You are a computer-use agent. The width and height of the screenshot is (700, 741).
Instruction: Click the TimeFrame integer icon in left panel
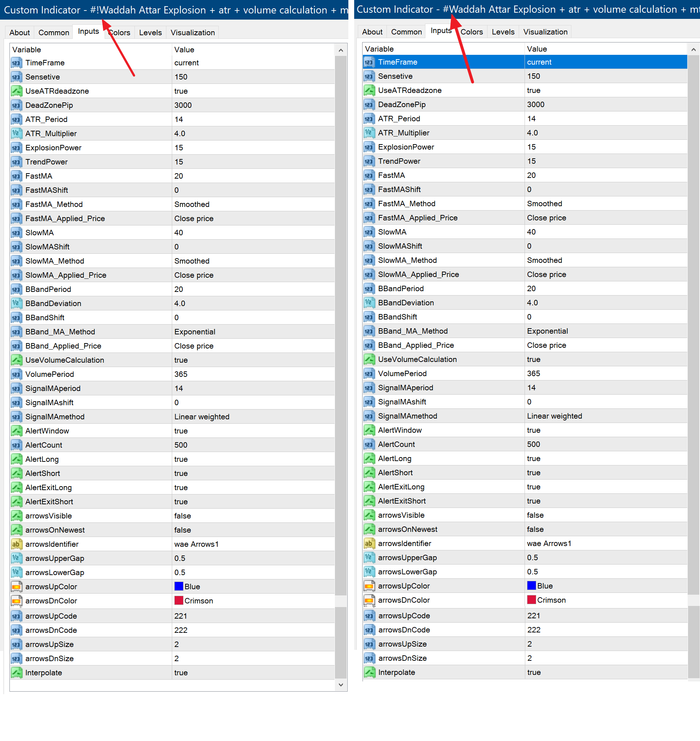(x=16, y=63)
